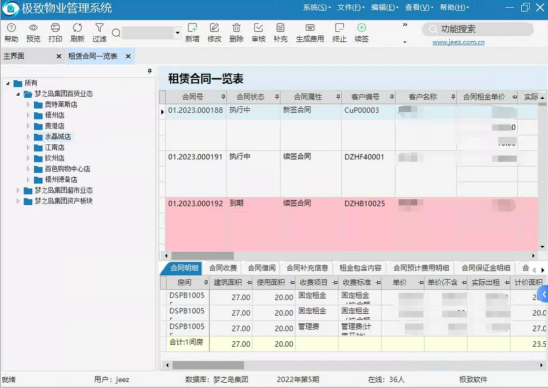Open the 系统(S) menu
This screenshot has width=548, height=388.
pyautogui.click(x=317, y=7)
